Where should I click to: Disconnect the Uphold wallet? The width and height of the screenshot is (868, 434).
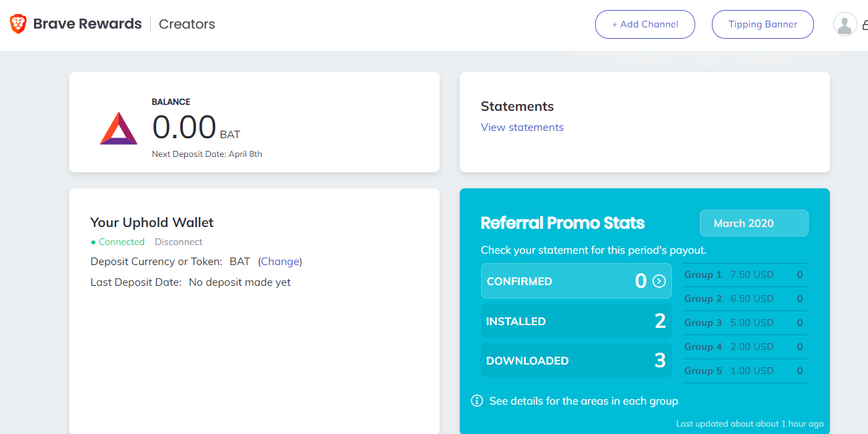178,242
